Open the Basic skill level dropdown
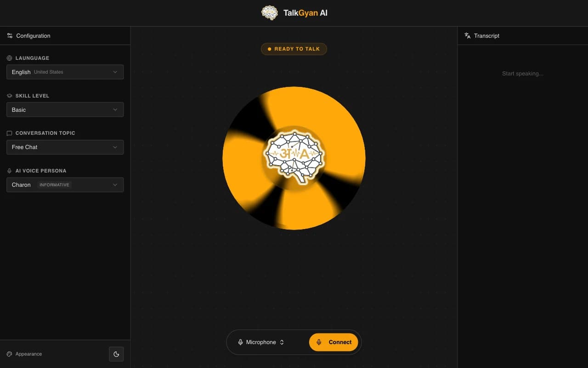588x368 pixels. coord(65,109)
